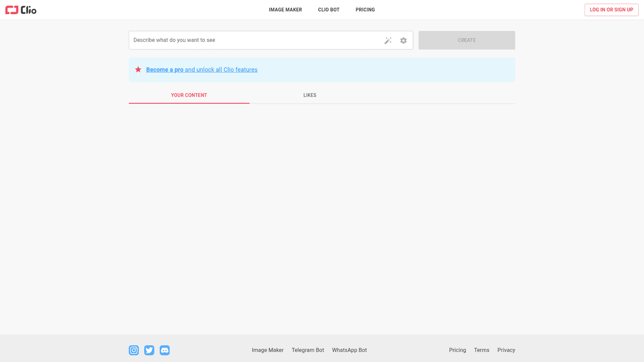Open Image Maker in top navigation
The height and width of the screenshot is (362, 644).
[x=285, y=10]
